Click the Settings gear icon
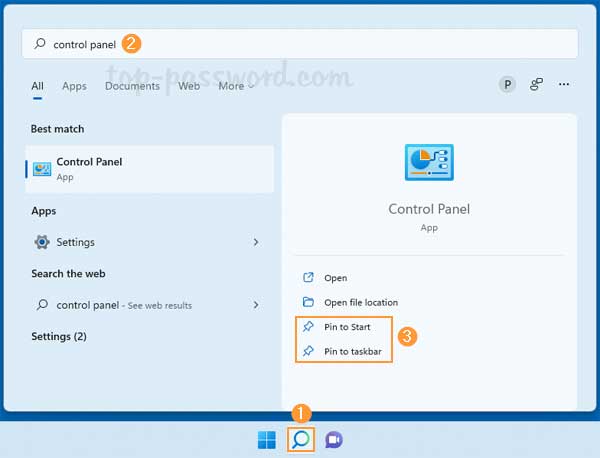The width and height of the screenshot is (600, 458). pyautogui.click(x=42, y=242)
